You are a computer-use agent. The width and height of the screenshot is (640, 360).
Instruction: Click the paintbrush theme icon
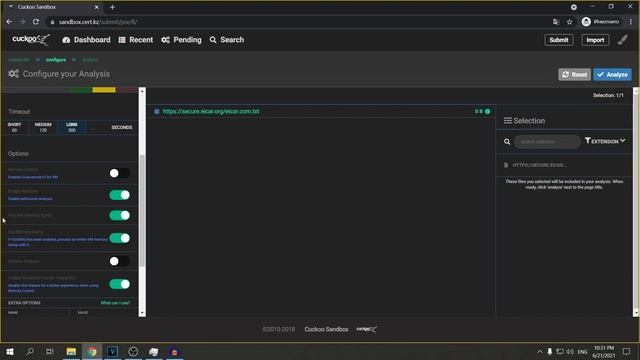622,40
